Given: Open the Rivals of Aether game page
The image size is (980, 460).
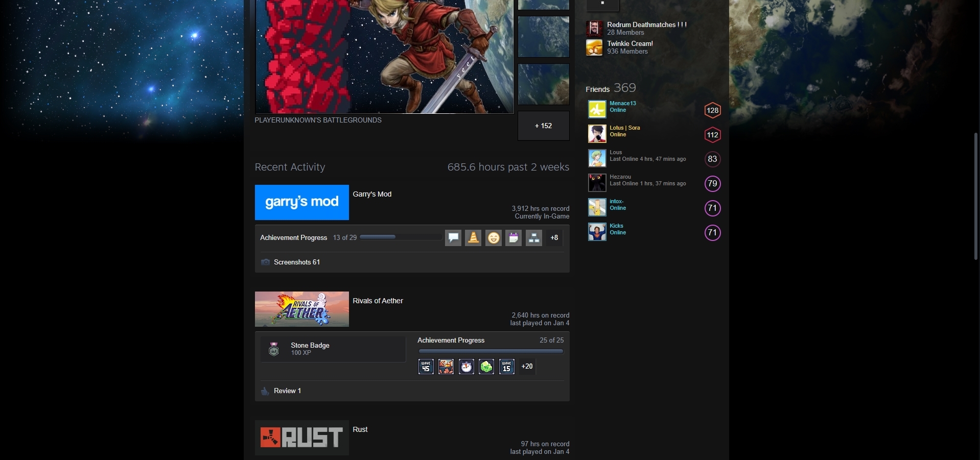Looking at the screenshot, I should click(378, 301).
